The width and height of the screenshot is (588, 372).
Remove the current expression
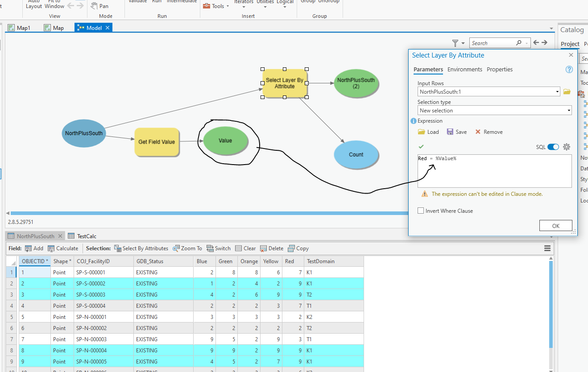(489, 132)
